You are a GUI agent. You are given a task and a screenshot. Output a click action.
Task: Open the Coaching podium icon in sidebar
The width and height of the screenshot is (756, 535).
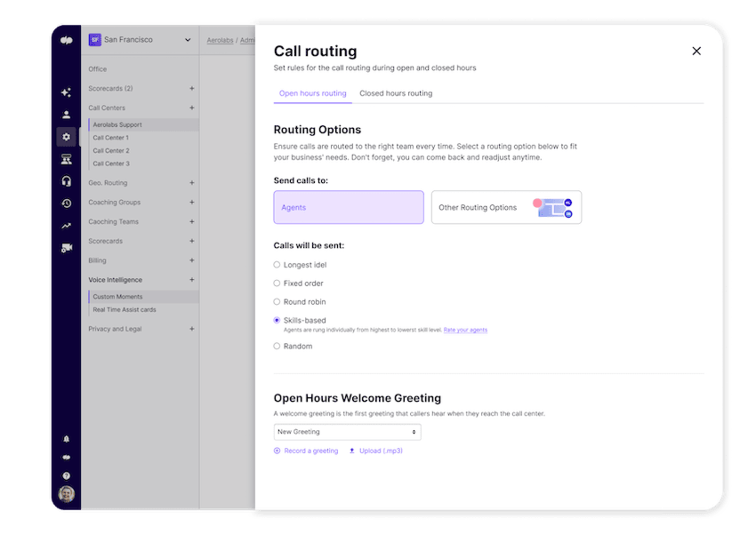66,159
